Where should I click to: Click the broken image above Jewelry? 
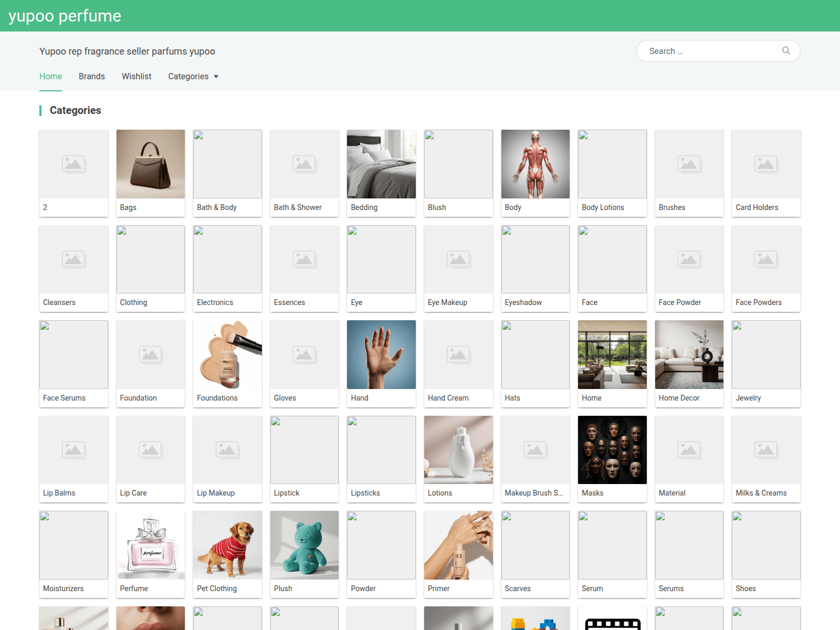(x=766, y=354)
